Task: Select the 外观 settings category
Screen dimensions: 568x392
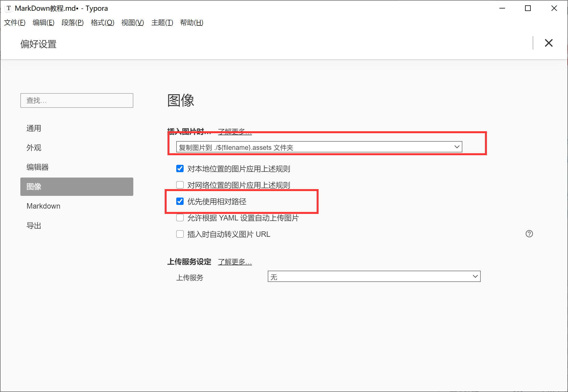Action: 77,148
